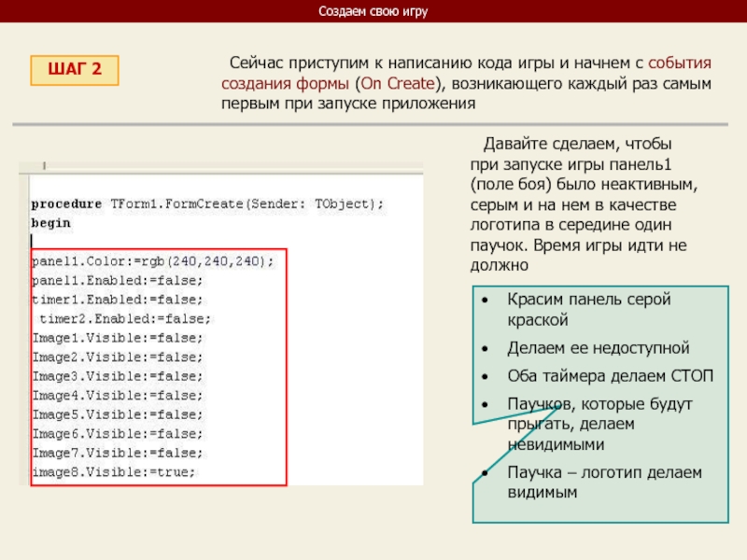Click bullet 'Красим панель серой краской'
This screenshot has height=560, width=747.
coord(589,310)
